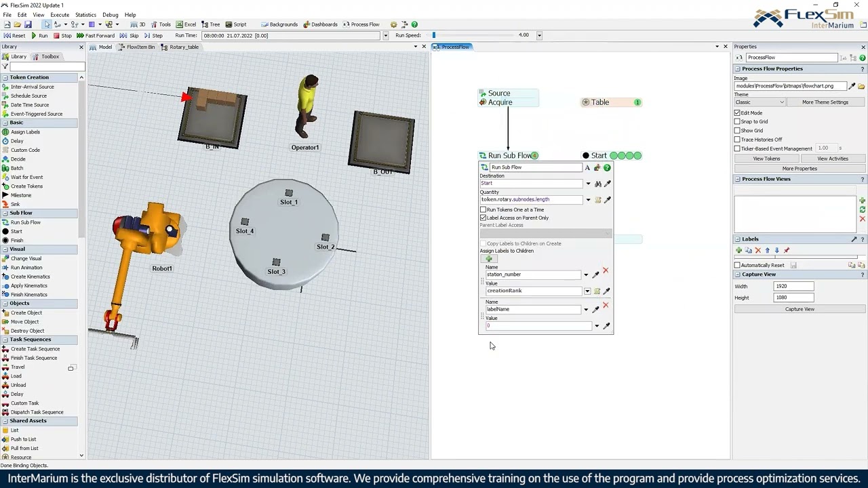Enable Run Tokens One at a Time

(x=484, y=210)
